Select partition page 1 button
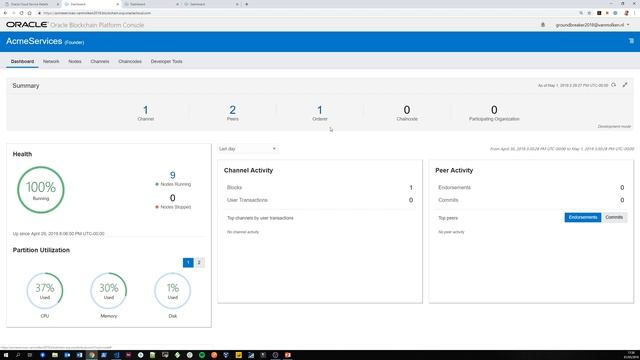 [x=188, y=262]
